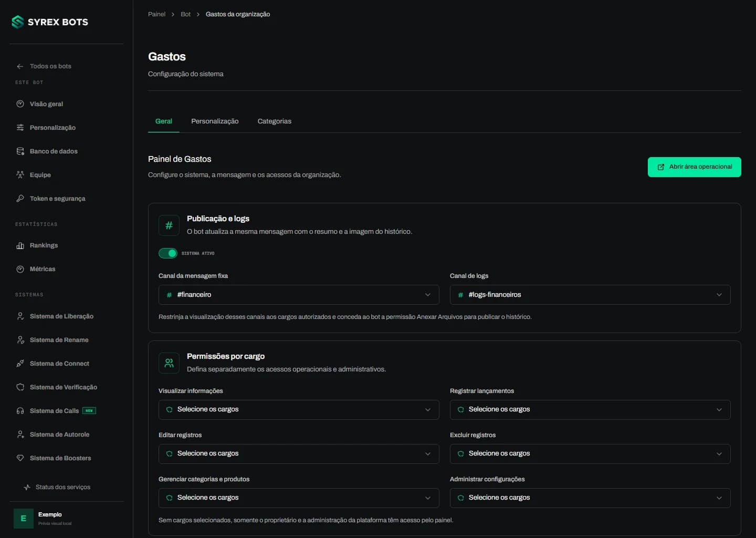The width and height of the screenshot is (756, 538).
Task: Click the Sistema de Autorole user-plus icon
Action: pyautogui.click(x=20, y=434)
